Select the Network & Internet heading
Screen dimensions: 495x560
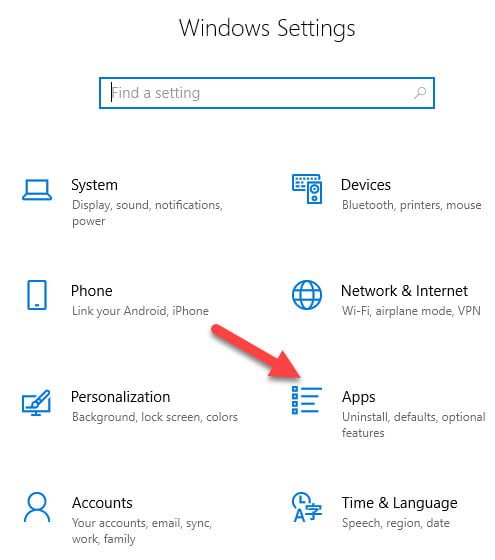pos(404,291)
